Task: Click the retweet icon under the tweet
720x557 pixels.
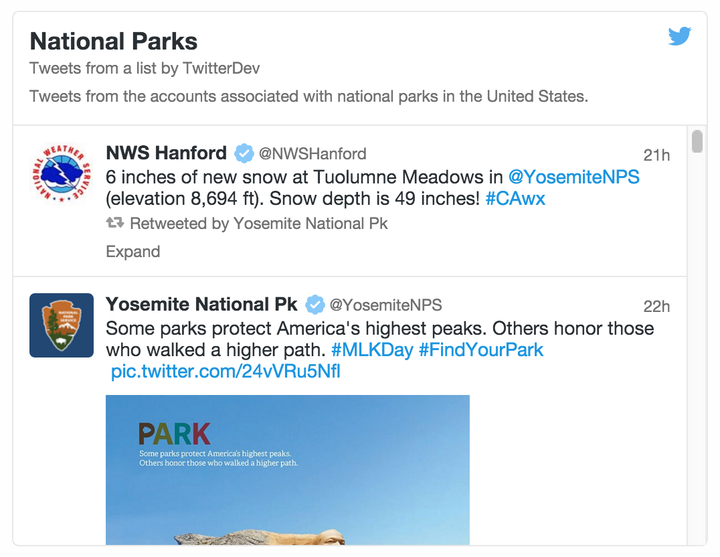Action: [115, 224]
